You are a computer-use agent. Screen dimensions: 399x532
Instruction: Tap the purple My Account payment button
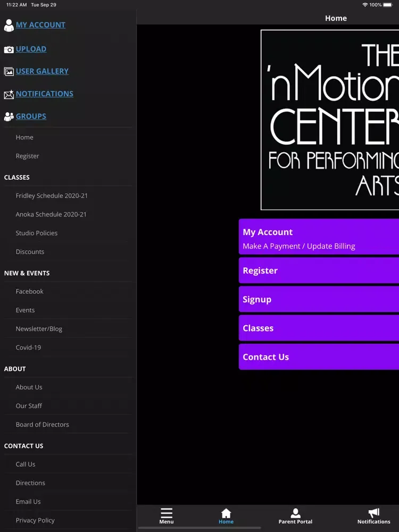point(319,237)
